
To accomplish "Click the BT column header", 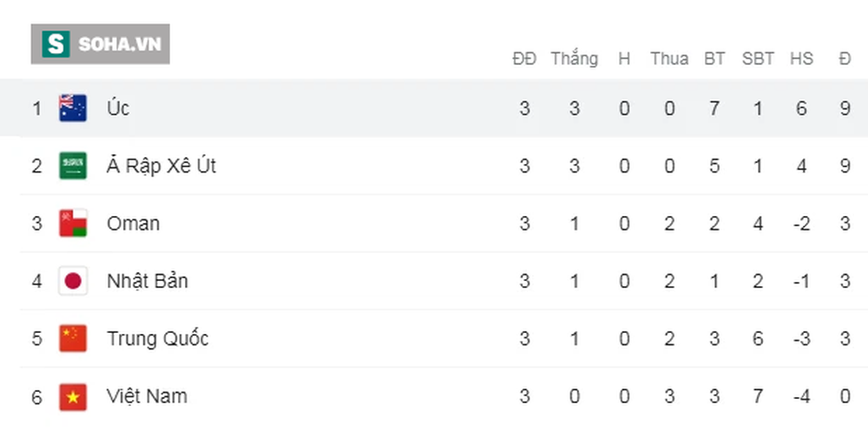I will pyautogui.click(x=714, y=59).
